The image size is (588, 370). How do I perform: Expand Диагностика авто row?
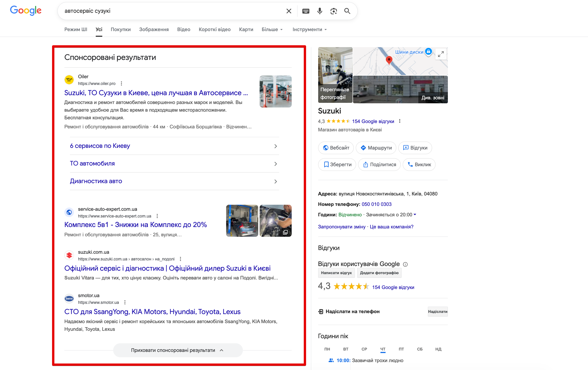[174, 181]
